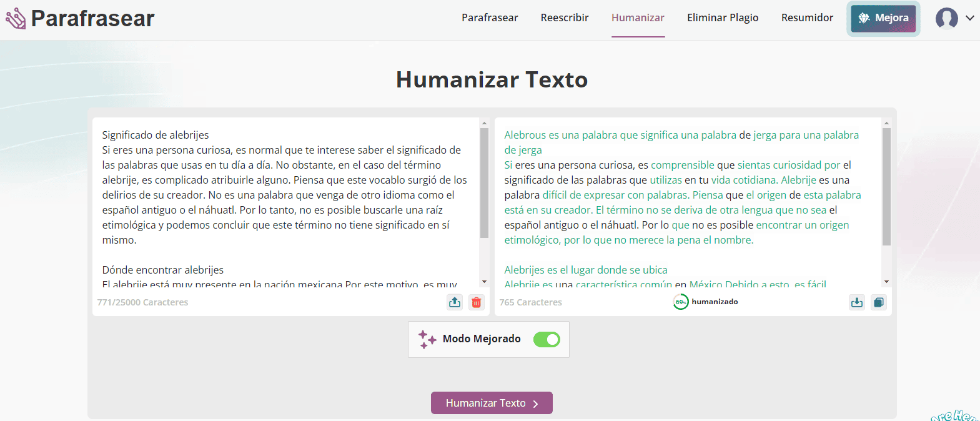Screen dimensions: 980x421
Task: Click the output text scrollbar thumb
Action: [886, 187]
